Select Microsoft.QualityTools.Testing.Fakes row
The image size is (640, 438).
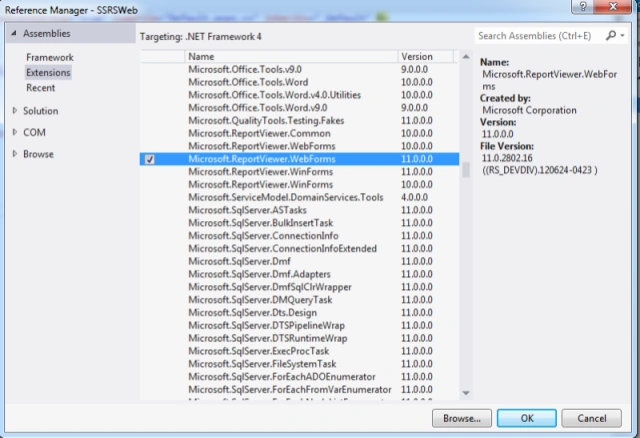[x=299, y=120]
